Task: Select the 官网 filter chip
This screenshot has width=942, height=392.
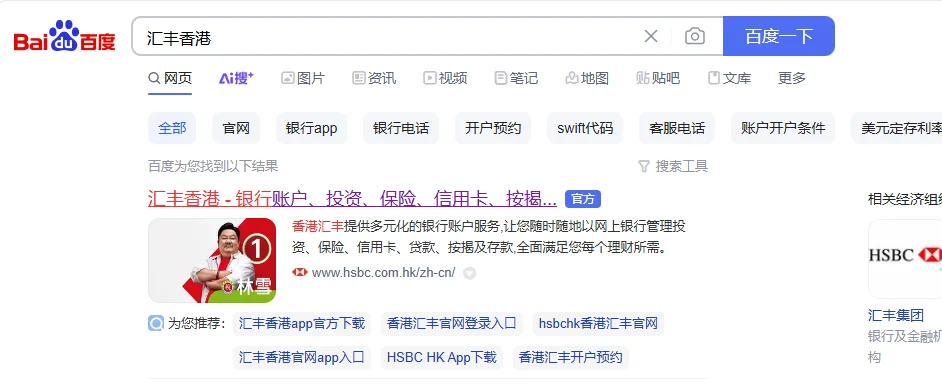Action: point(236,128)
